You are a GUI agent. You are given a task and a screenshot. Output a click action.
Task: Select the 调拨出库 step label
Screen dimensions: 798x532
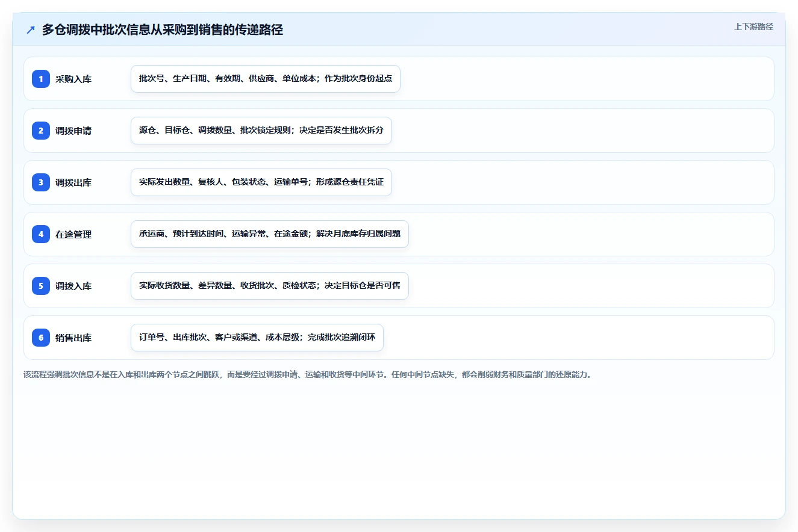73,182
